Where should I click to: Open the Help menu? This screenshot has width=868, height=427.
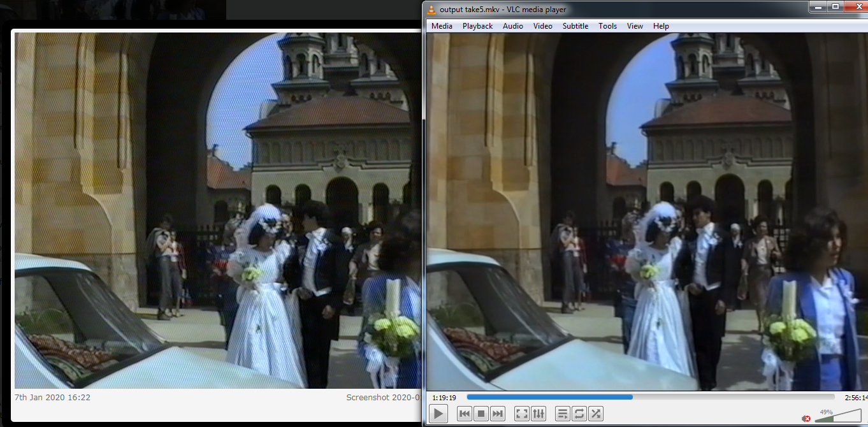661,26
